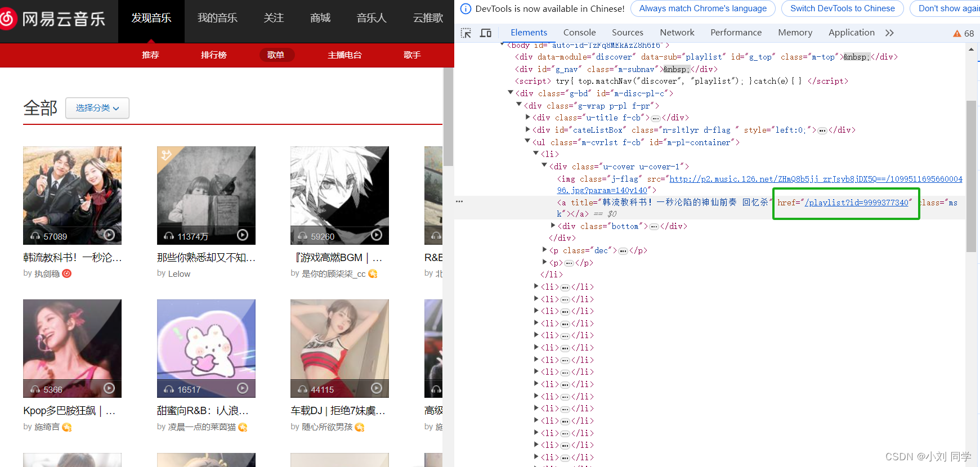
Task: Click the headphone icon next to 16517
Action: (169, 389)
